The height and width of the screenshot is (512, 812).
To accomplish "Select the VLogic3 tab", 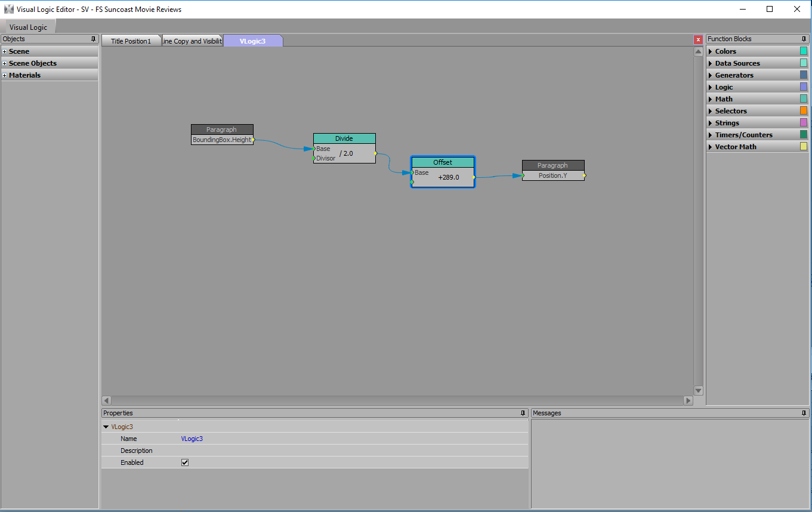I will [x=253, y=41].
